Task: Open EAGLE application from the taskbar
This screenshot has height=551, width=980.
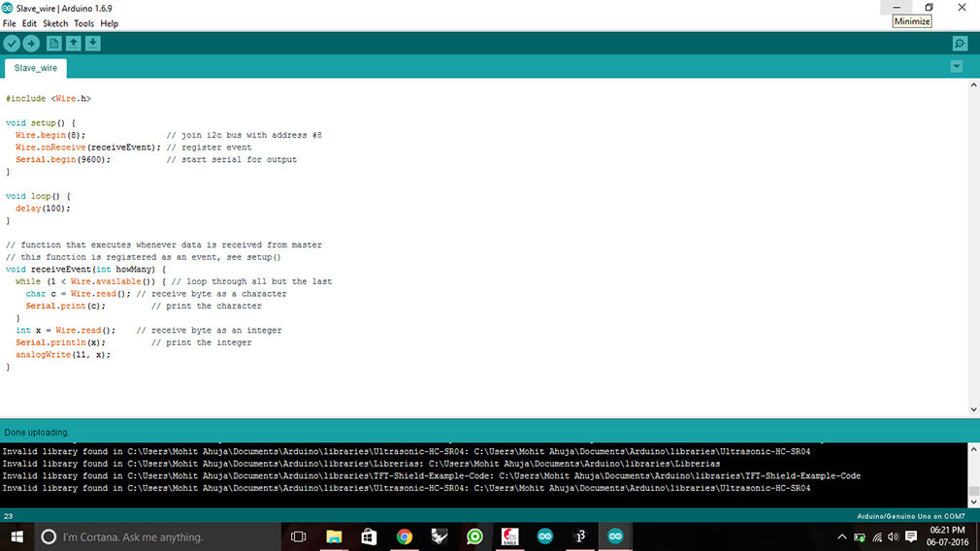Action: pyautogui.click(x=510, y=536)
